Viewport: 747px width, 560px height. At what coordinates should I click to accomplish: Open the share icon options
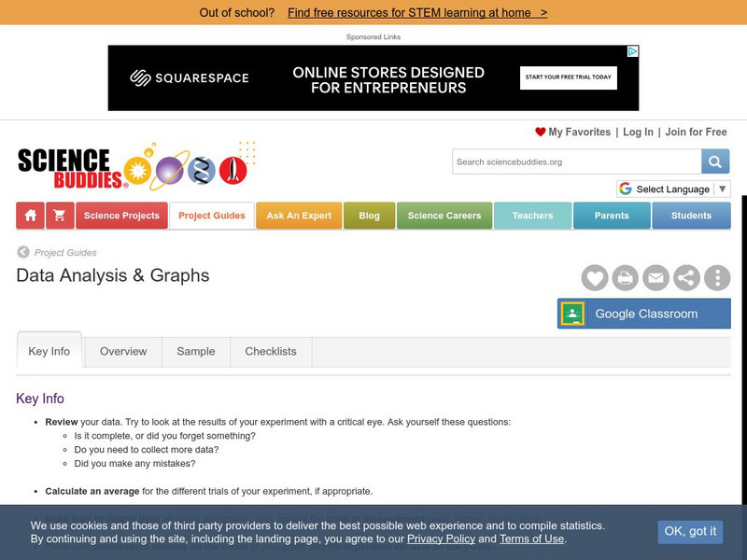pos(686,277)
